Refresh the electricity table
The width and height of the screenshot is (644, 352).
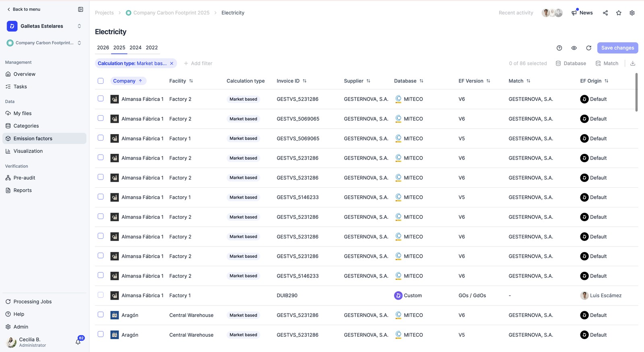pyautogui.click(x=588, y=48)
